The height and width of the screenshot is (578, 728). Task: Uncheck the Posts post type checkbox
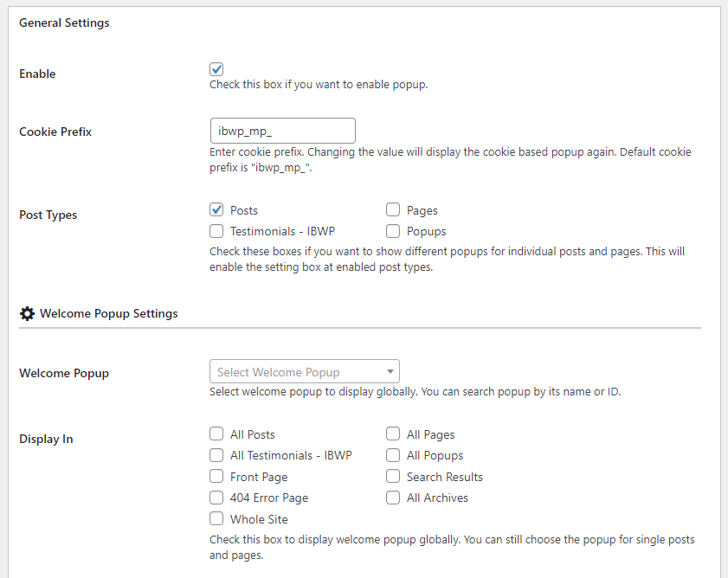[216, 209]
